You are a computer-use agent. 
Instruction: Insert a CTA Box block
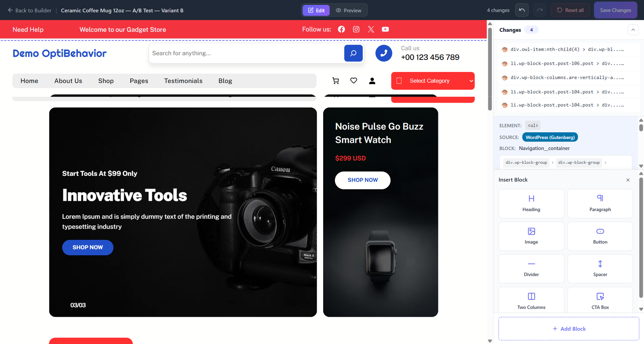click(600, 300)
